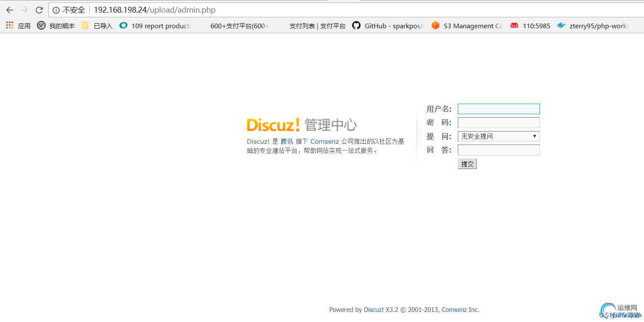Open the footer Discuz! link

coord(374,310)
